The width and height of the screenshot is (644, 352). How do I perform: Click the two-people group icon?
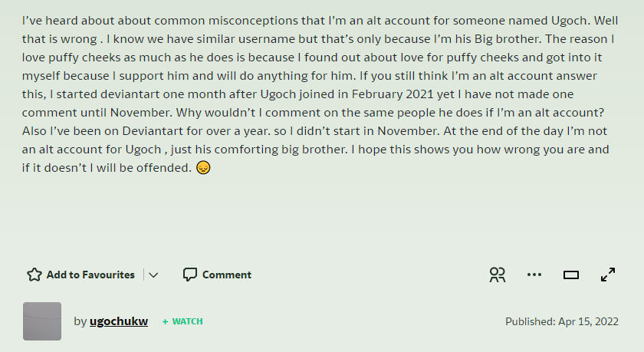tap(498, 275)
